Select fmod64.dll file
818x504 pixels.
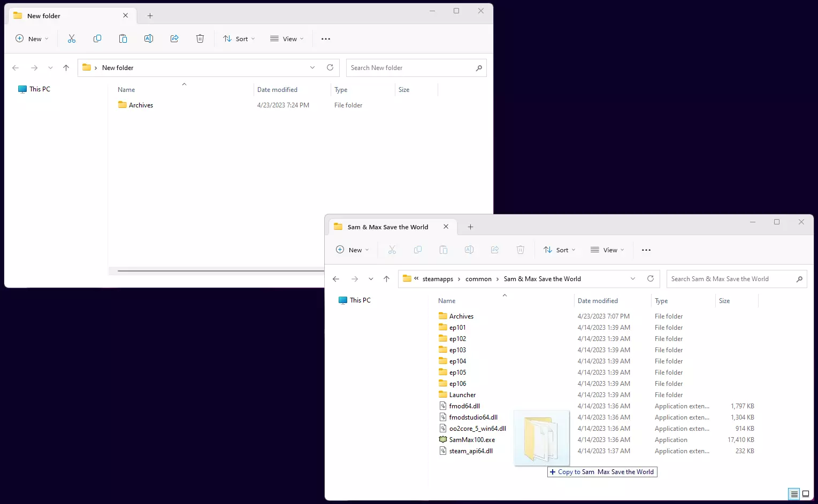[x=459, y=406]
